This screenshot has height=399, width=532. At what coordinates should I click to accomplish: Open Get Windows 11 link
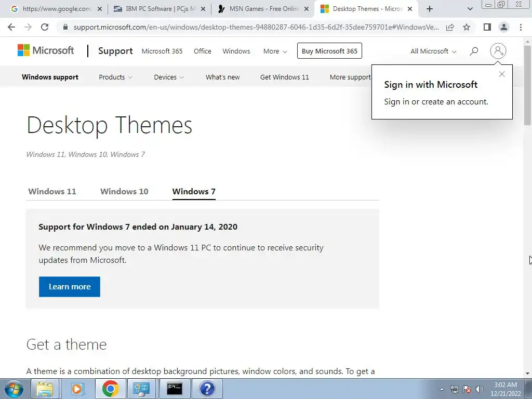coord(284,77)
